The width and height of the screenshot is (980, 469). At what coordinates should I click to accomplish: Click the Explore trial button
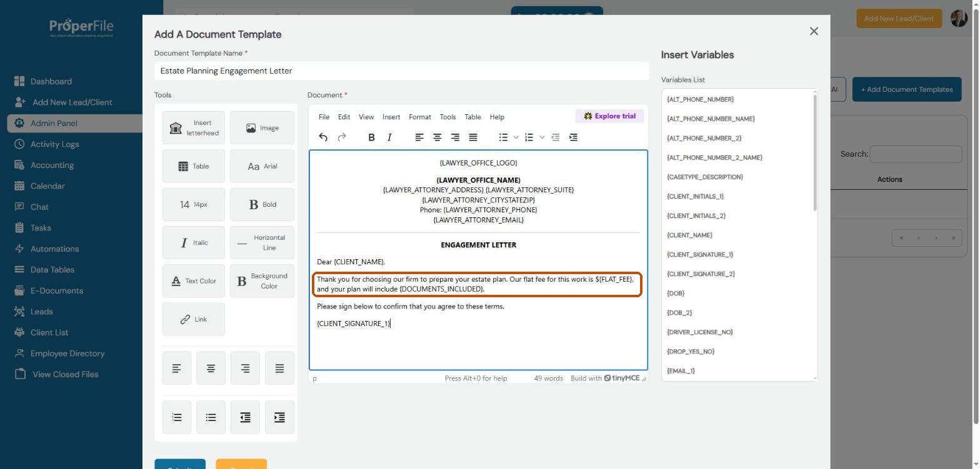click(609, 116)
